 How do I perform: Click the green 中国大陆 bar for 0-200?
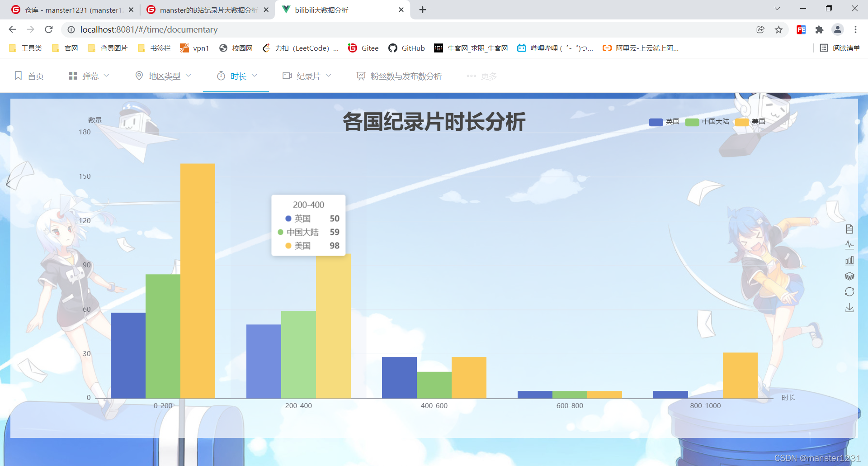coord(163,336)
